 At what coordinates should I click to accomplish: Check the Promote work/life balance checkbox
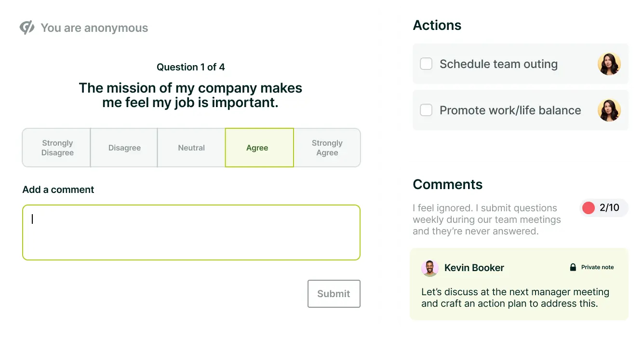click(x=426, y=110)
